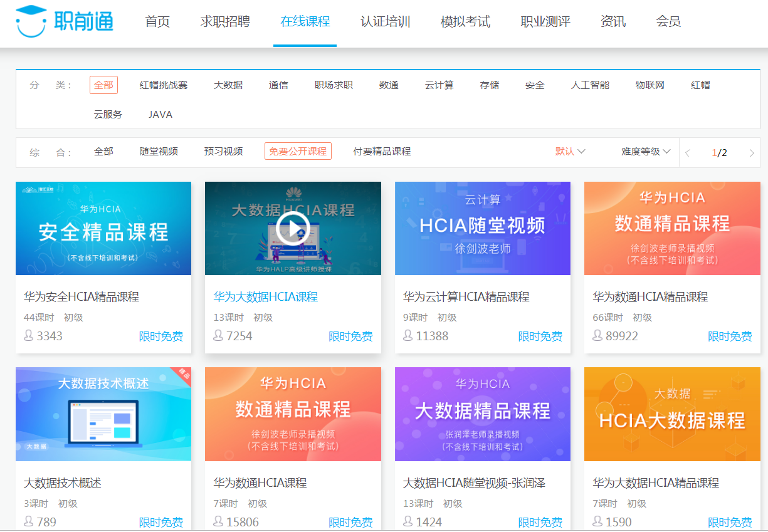Open the 安全精品课程 thumbnail
Image resolution: width=768 pixels, height=532 pixels.
(103, 228)
